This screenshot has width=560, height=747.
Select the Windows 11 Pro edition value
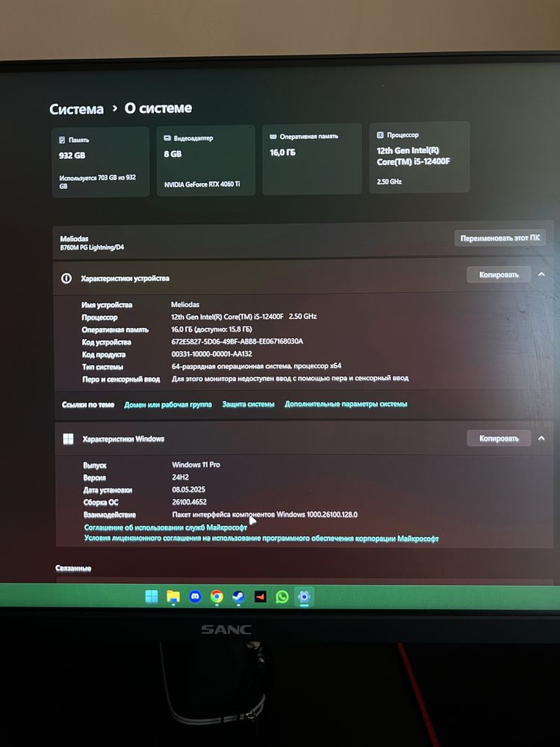pos(196,465)
